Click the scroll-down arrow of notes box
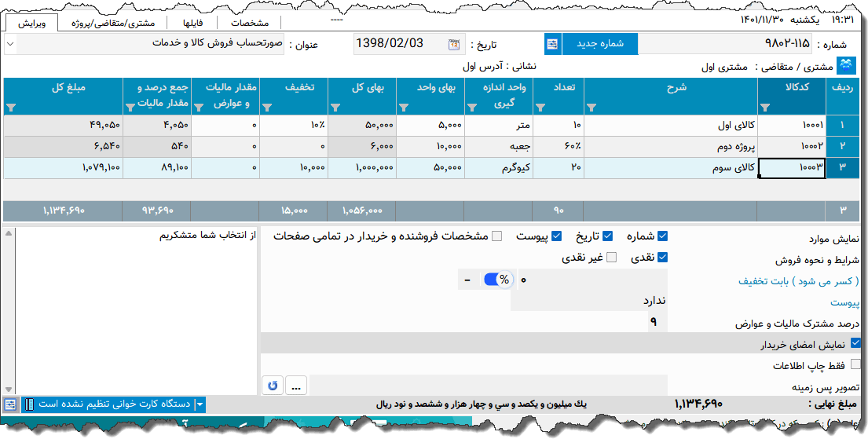868x439 pixels. (x=9, y=390)
